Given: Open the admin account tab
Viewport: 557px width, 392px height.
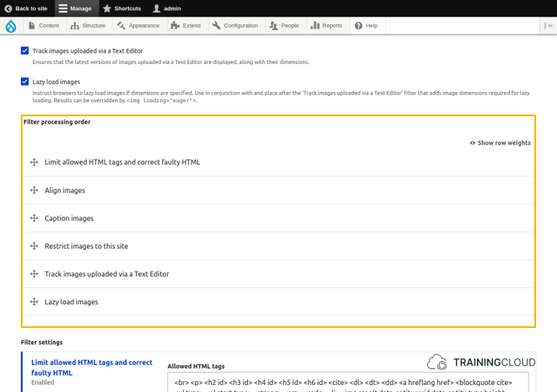Looking at the screenshot, I should pyautogui.click(x=168, y=8).
